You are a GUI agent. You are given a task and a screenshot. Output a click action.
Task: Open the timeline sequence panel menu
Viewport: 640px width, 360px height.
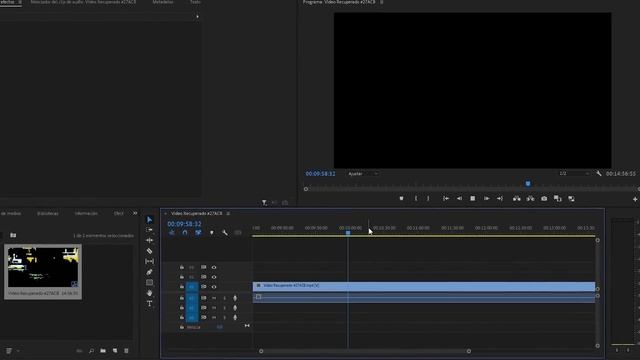(228, 213)
